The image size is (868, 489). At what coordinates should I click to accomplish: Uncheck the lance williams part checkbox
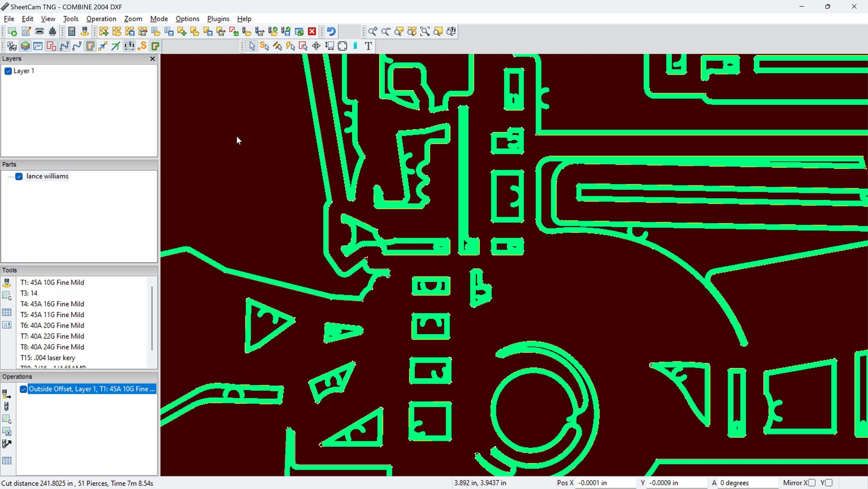click(19, 177)
